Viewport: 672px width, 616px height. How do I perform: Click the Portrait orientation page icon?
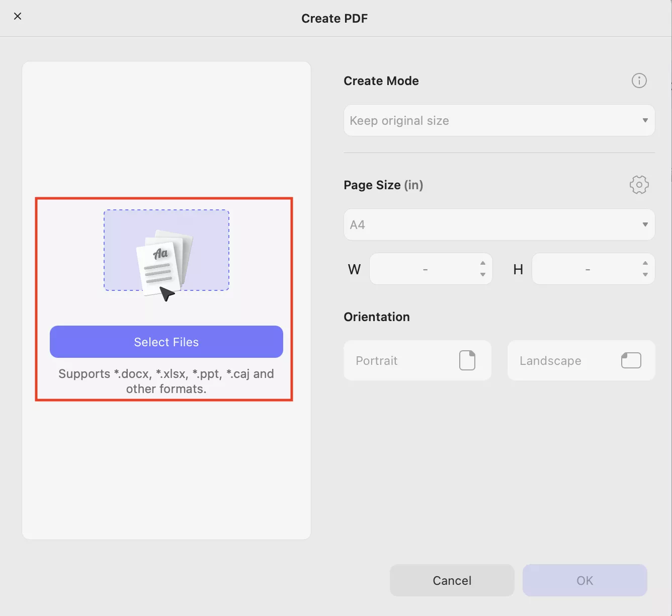(x=467, y=360)
